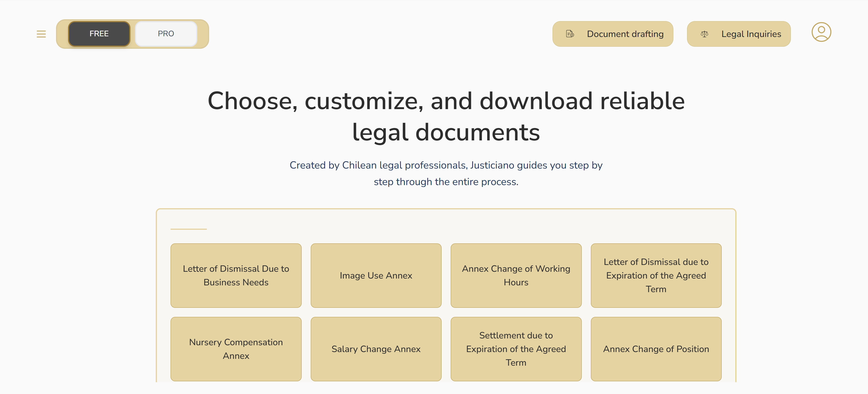Click the 'Created by Chilean legal professionals' subtitle

446,173
